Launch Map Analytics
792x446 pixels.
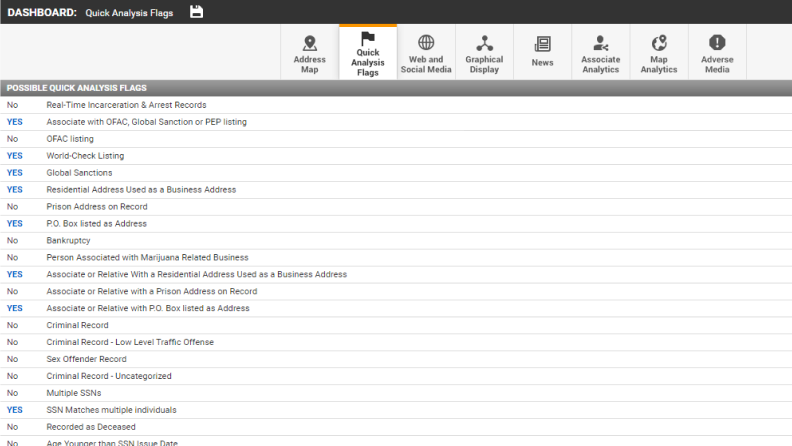pos(658,53)
